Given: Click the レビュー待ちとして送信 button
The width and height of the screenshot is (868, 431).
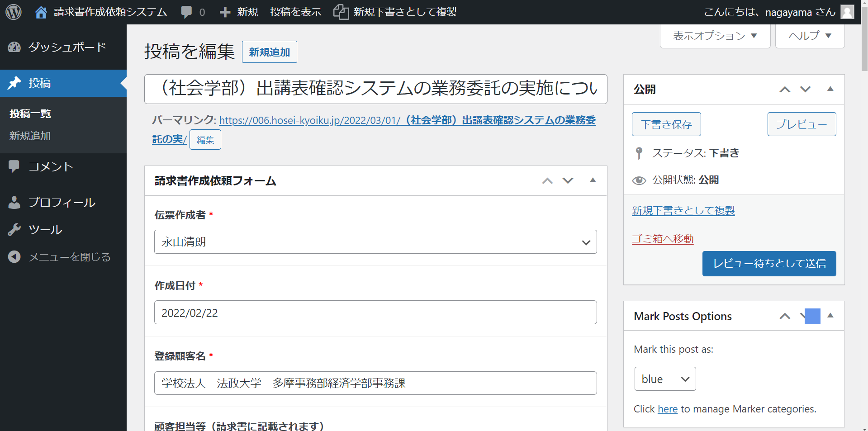Looking at the screenshot, I should (769, 264).
